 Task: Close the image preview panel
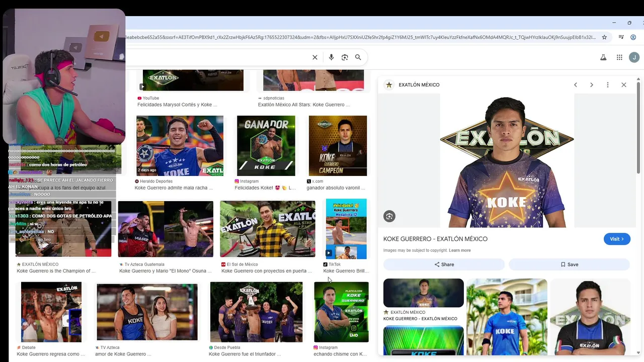point(624,85)
